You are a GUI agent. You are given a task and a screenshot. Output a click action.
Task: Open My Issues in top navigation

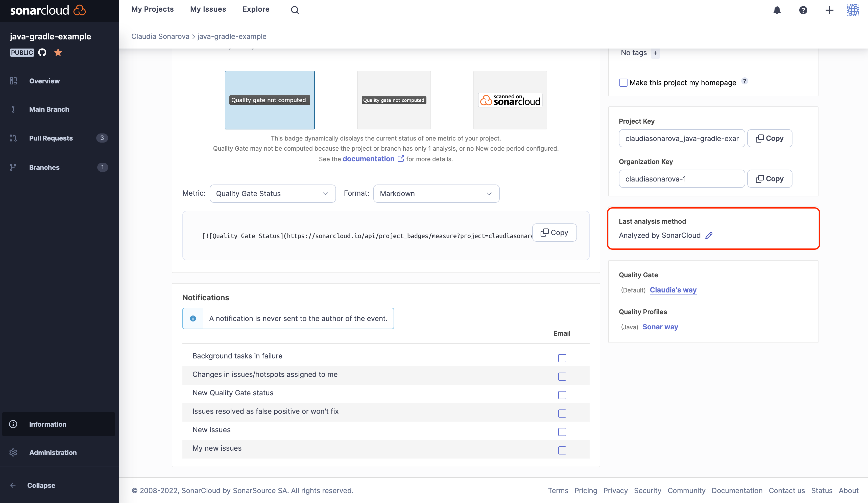208,9
